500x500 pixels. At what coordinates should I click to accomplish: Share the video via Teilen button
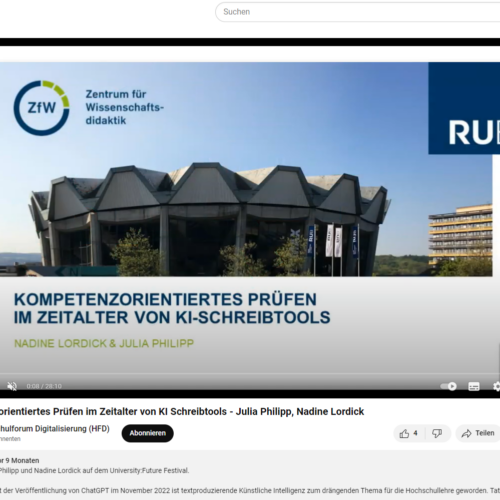(478, 433)
